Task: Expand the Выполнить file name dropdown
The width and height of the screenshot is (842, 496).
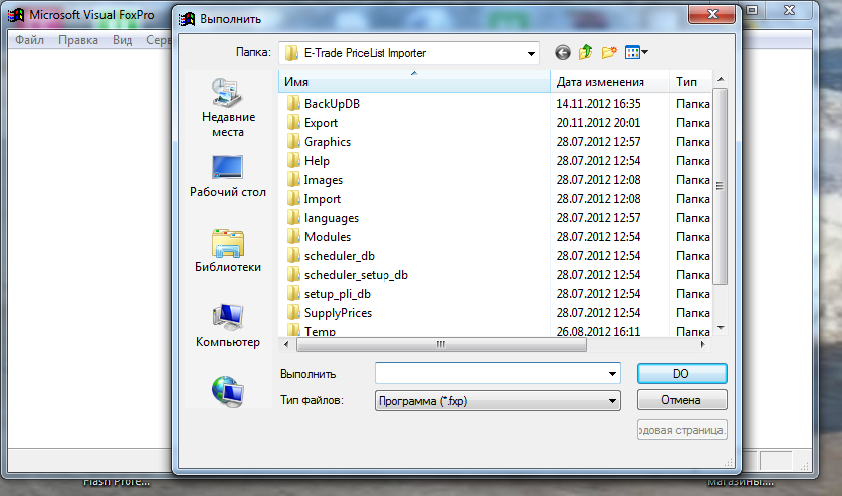Action: (x=612, y=374)
